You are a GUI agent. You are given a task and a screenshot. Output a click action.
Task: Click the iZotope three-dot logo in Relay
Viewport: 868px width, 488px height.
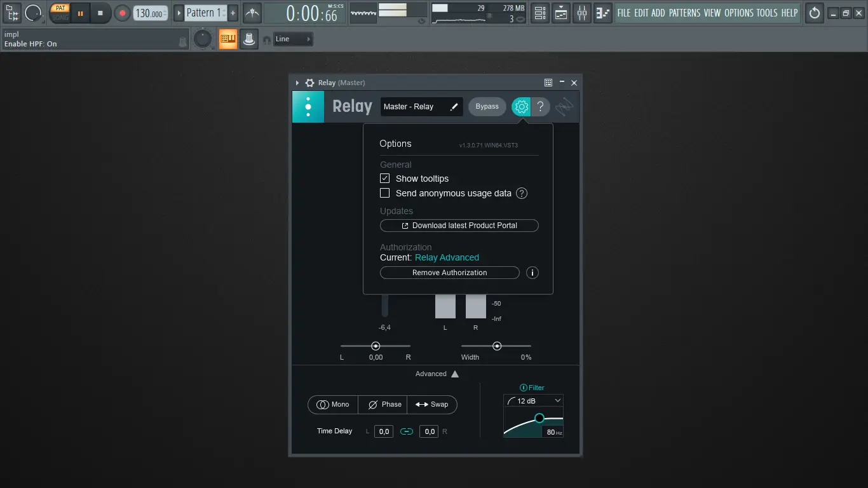tap(308, 107)
